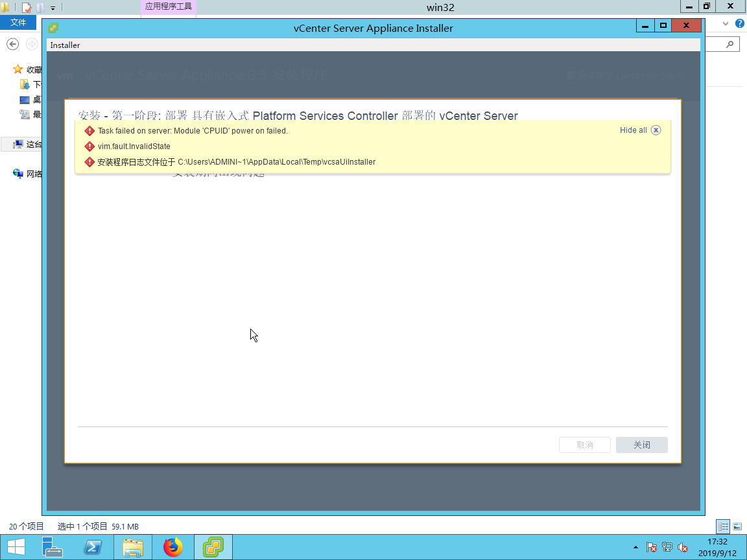
Task: Open the 文件 menu in Explorer window
Action: point(18,22)
